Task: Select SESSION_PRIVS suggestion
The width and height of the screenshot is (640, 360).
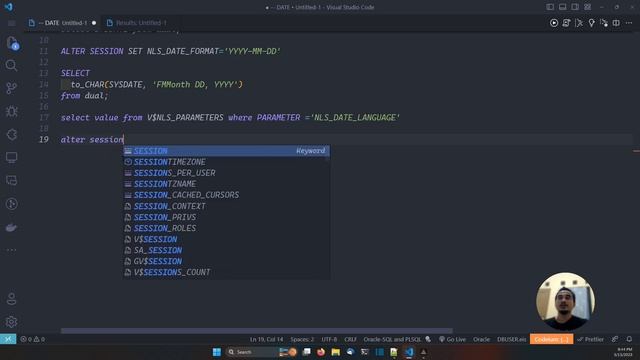Action: [227, 217]
